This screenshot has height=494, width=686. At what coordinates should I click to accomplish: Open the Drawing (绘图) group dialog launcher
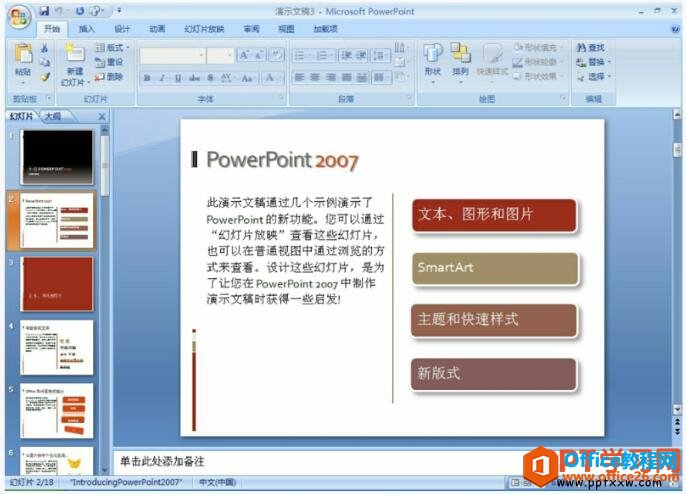(564, 98)
